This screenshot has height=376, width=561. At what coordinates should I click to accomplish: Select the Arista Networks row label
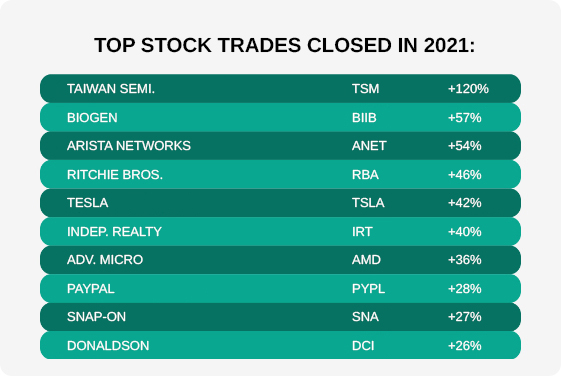tap(129, 146)
